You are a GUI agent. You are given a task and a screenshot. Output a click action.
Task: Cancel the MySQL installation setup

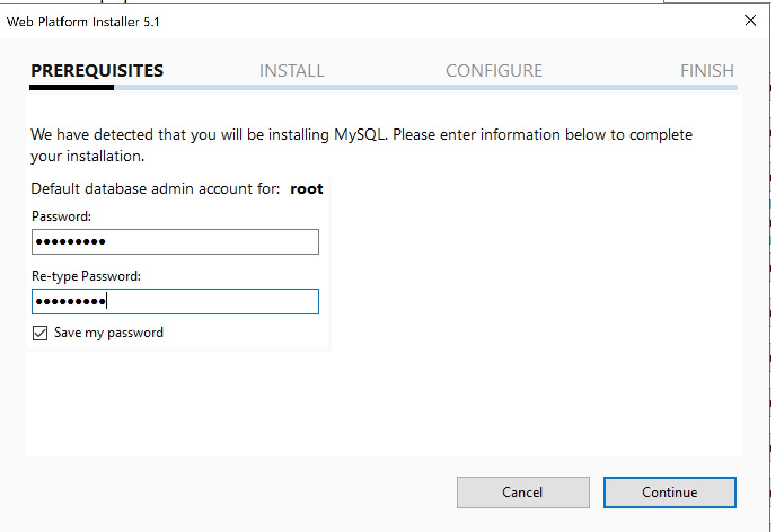coord(523,493)
